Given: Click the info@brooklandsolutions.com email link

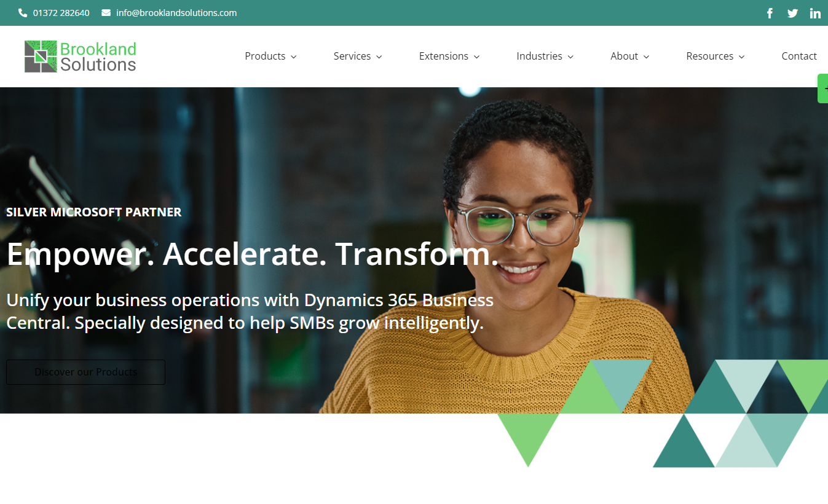Looking at the screenshot, I should [176, 13].
